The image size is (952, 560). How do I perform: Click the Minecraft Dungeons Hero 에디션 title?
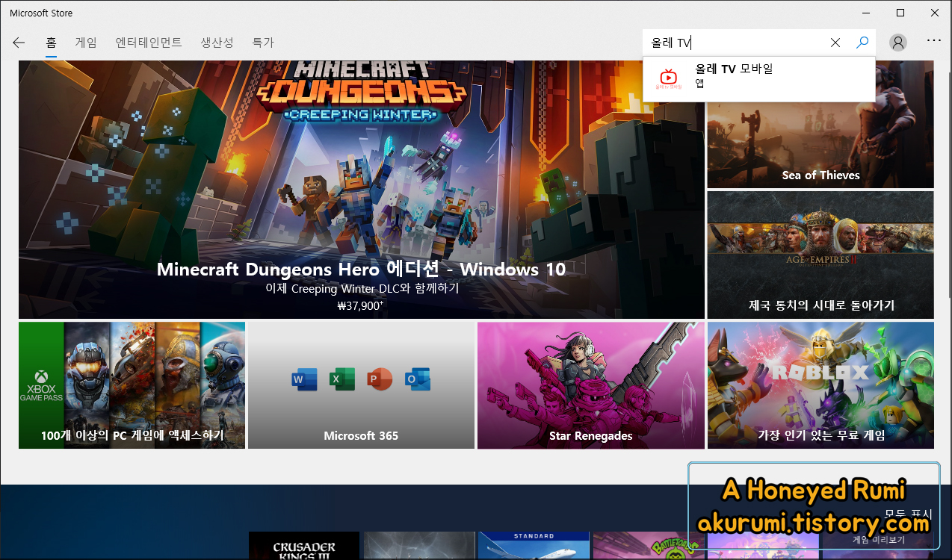(x=361, y=270)
